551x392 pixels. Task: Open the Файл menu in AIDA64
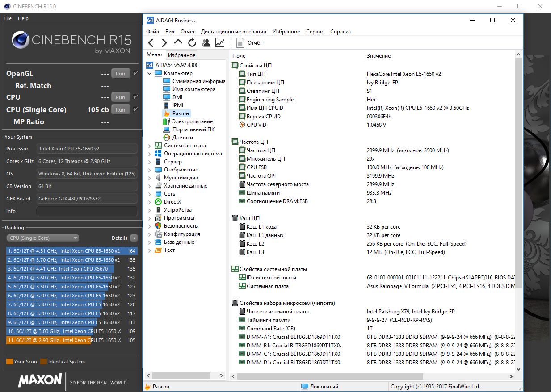click(x=152, y=32)
